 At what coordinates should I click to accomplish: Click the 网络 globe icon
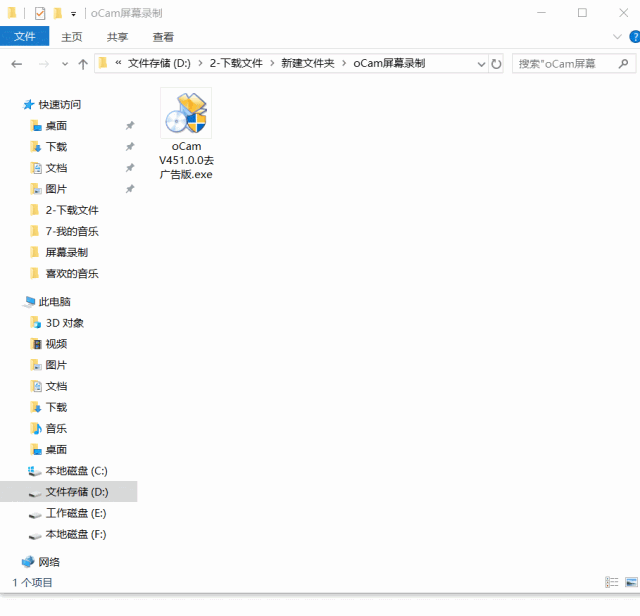(28, 563)
